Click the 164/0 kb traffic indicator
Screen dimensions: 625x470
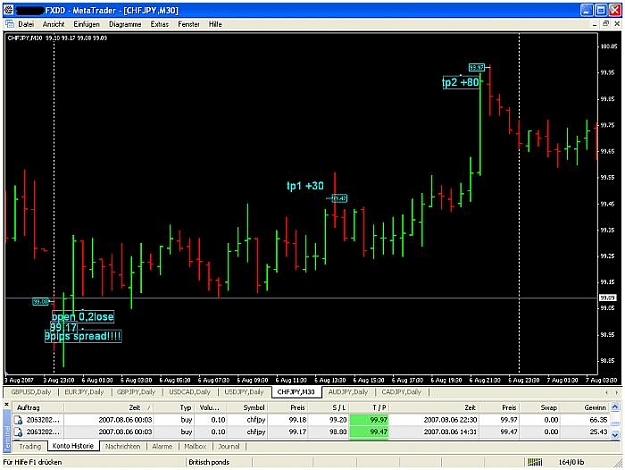pos(571,462)
